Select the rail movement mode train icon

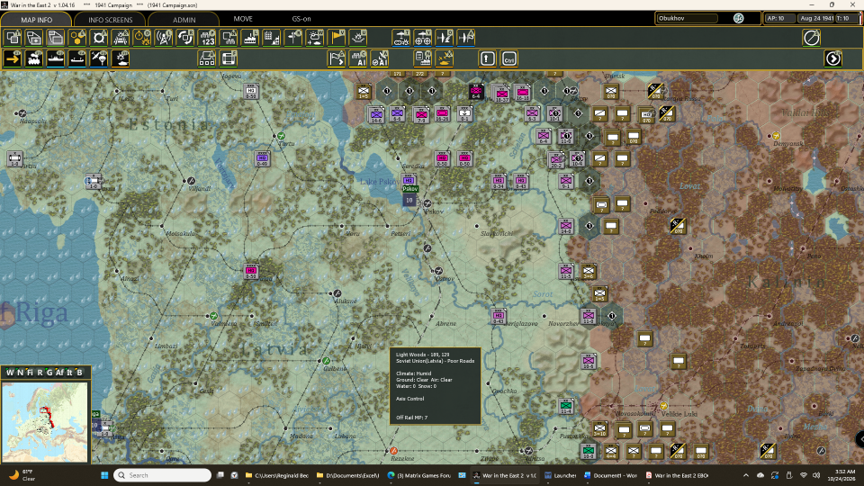[x=34, y=58]
